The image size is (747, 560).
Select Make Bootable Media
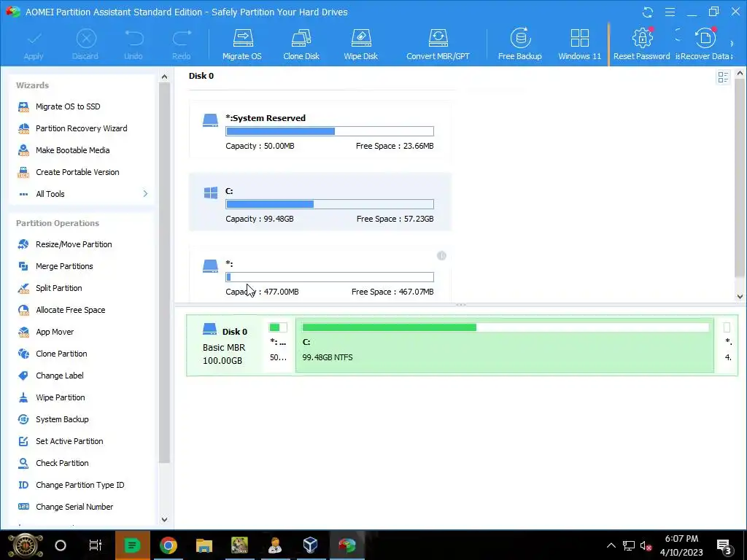72,150
